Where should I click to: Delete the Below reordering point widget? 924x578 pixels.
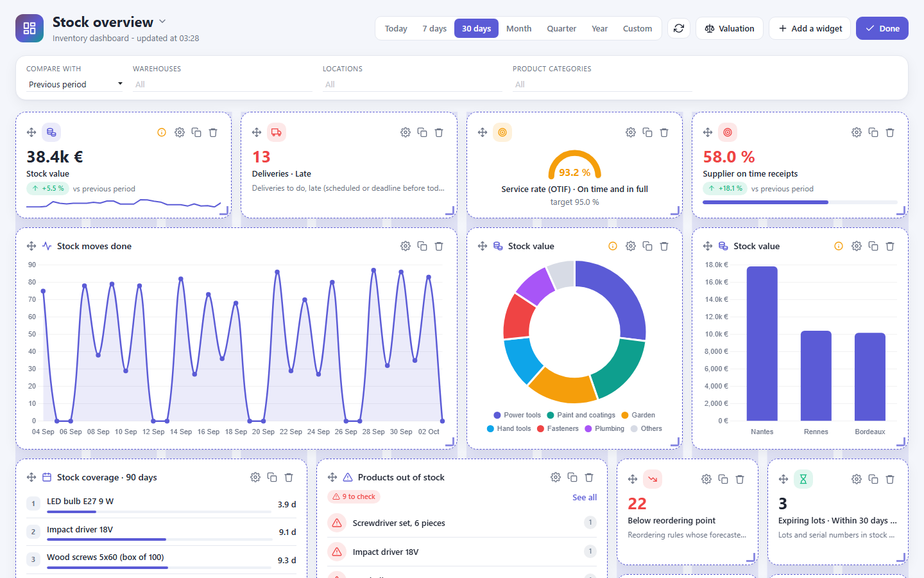pos(740,479)
